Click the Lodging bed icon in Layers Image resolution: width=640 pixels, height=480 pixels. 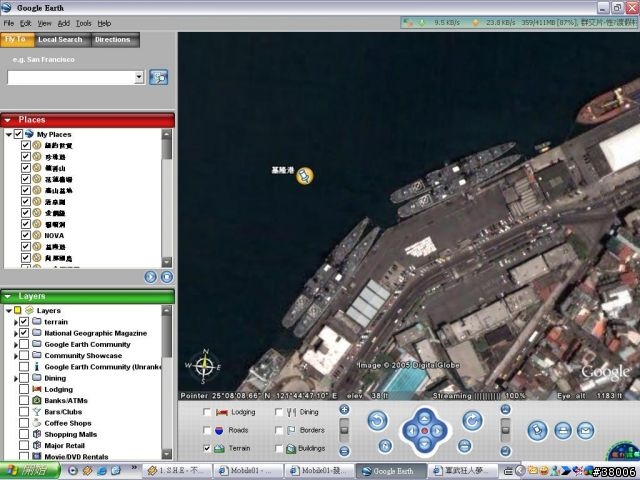pyautogui.click(x=37, y=389)
